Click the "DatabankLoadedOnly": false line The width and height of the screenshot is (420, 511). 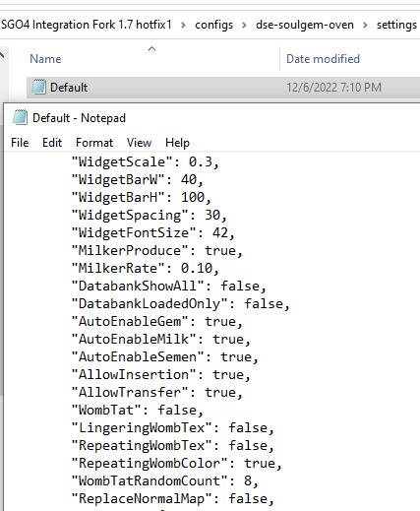(x=181, y=303)
